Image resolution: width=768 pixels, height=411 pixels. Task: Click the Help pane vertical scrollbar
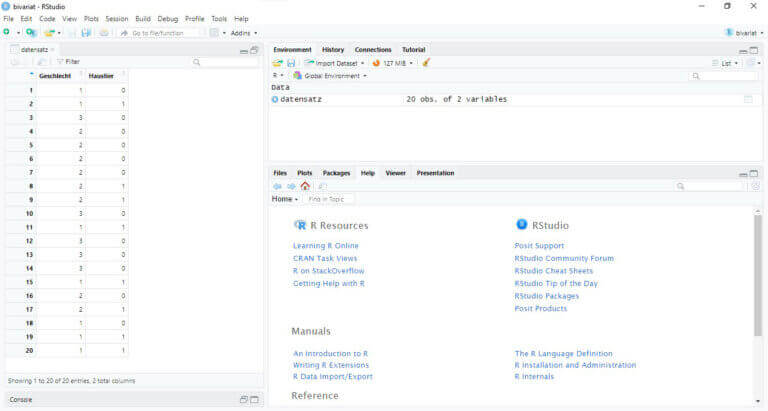pos(758,274)
